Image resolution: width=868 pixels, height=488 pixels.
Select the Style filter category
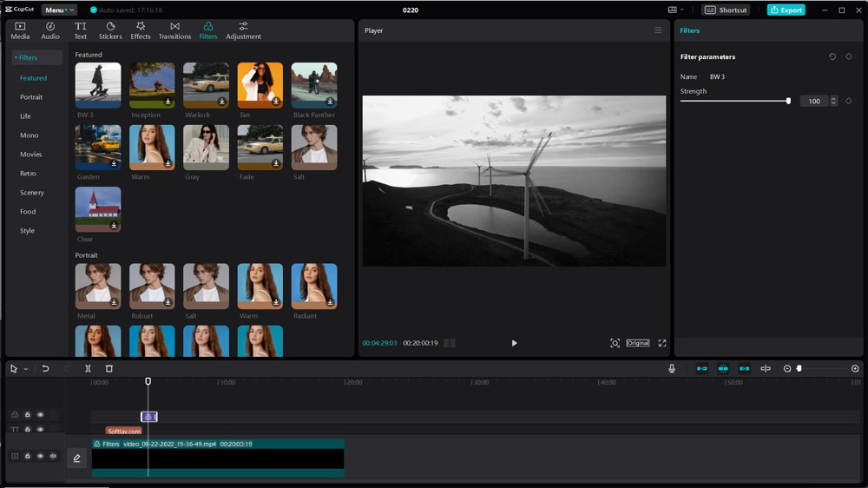tap(27, 231)
